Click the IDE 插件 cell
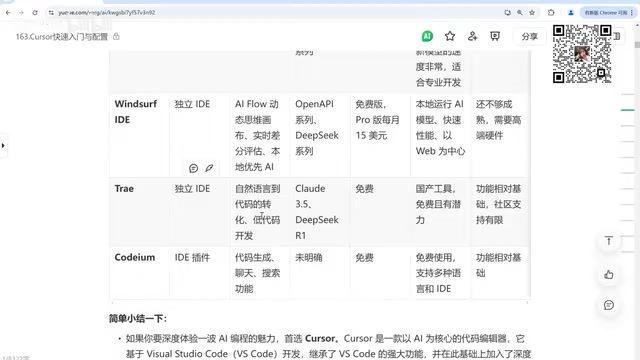This screenshot has height=360, width=640. point(200,272)
